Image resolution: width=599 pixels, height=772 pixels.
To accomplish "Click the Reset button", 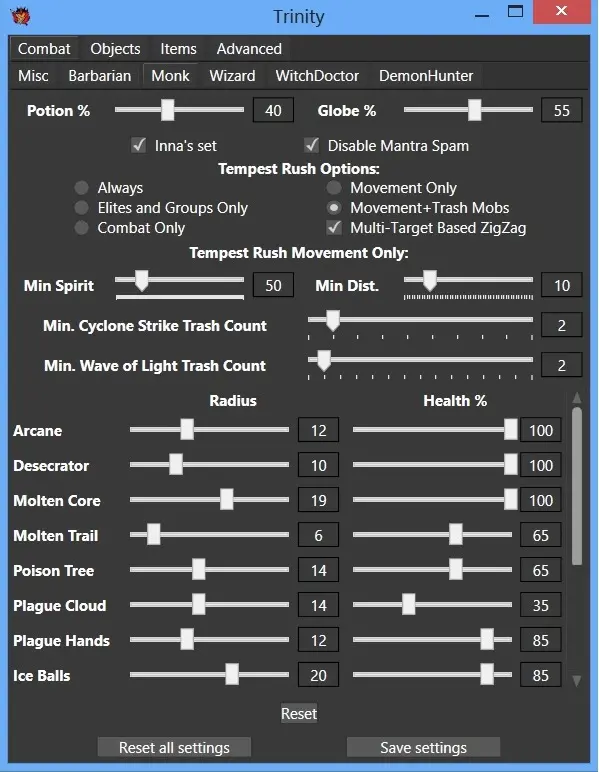I will [299, 713].
